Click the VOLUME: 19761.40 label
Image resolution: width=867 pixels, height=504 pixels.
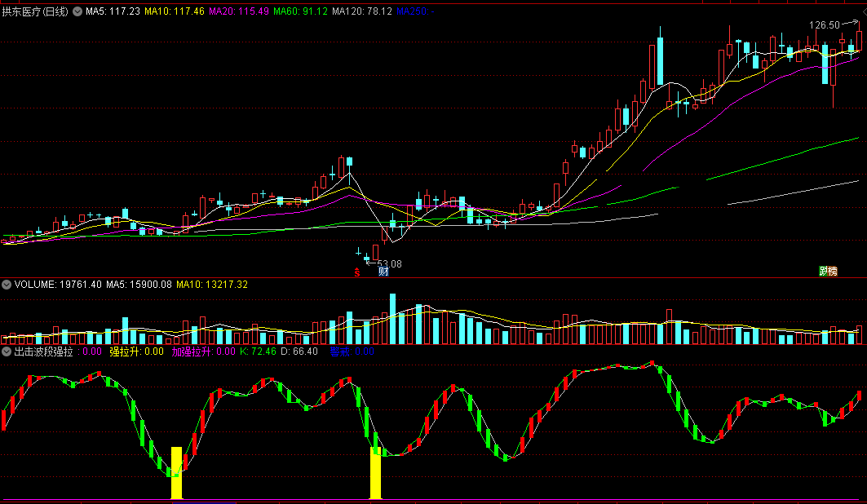pos(58,285)
